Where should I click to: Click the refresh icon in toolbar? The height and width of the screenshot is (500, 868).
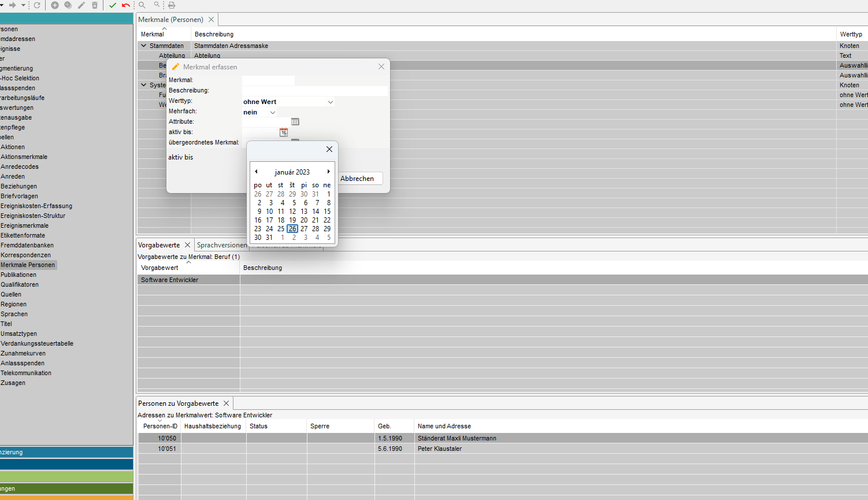coord(37,5)
